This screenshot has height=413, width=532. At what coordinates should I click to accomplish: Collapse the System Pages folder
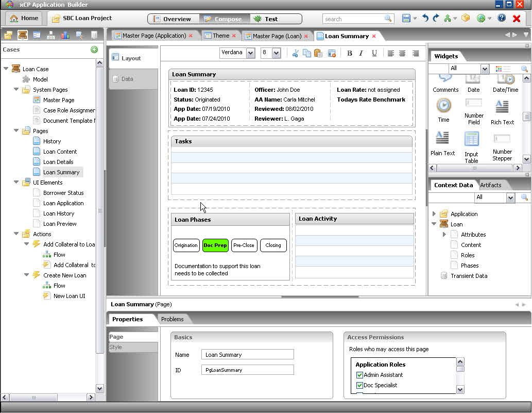pos(16,89)
